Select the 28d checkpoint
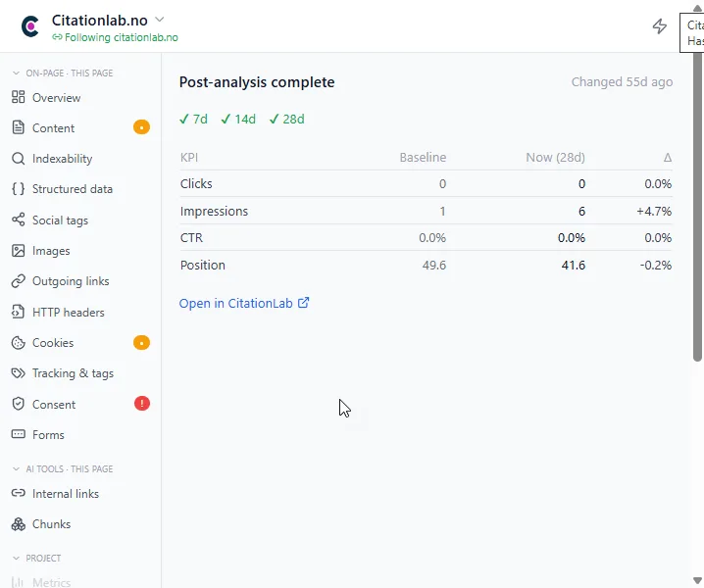 [x=287, y=119]
